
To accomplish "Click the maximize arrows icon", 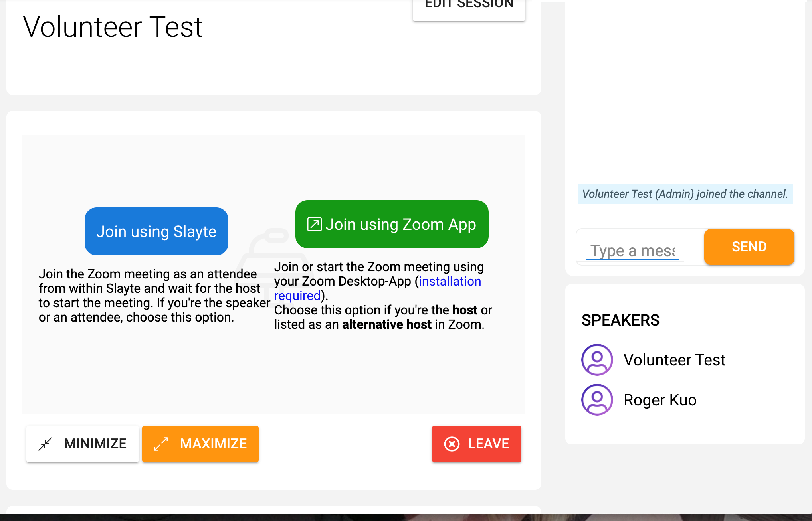I will pos(161,444).
